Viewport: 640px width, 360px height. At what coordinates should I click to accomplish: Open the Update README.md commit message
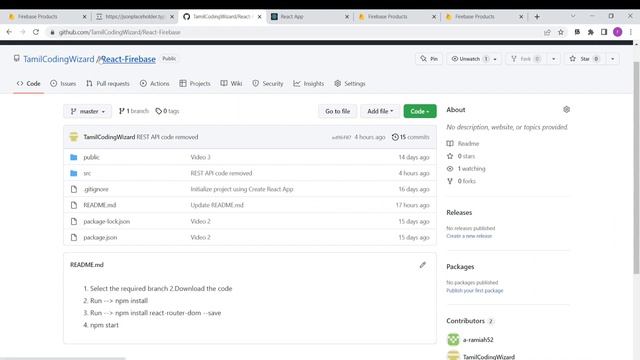[217, 205]
